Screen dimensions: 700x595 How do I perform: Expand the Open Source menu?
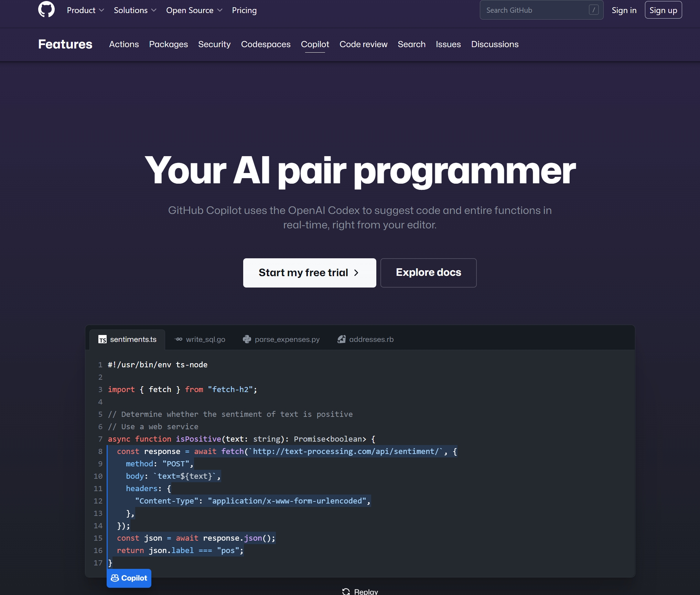[x=194, y=10]
